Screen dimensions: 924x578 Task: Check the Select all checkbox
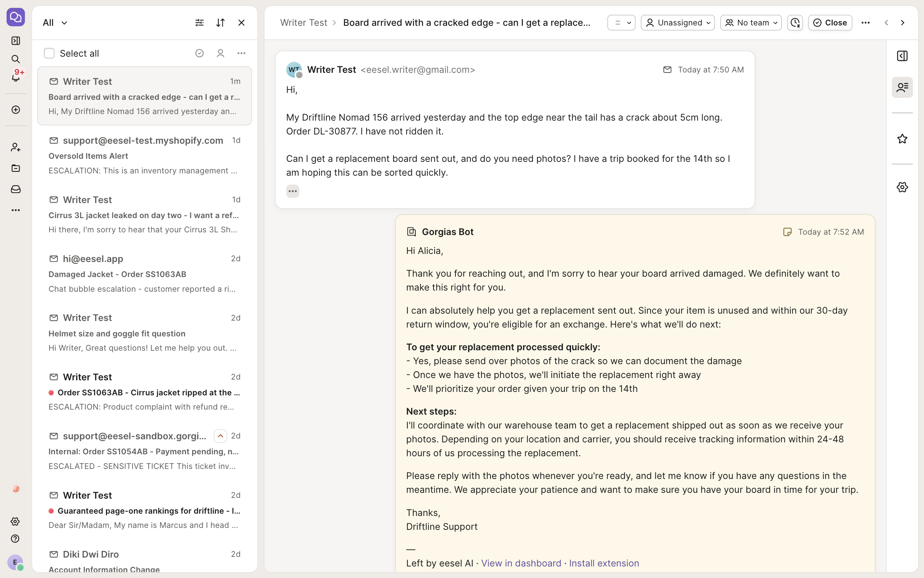(x=49, y=53)
